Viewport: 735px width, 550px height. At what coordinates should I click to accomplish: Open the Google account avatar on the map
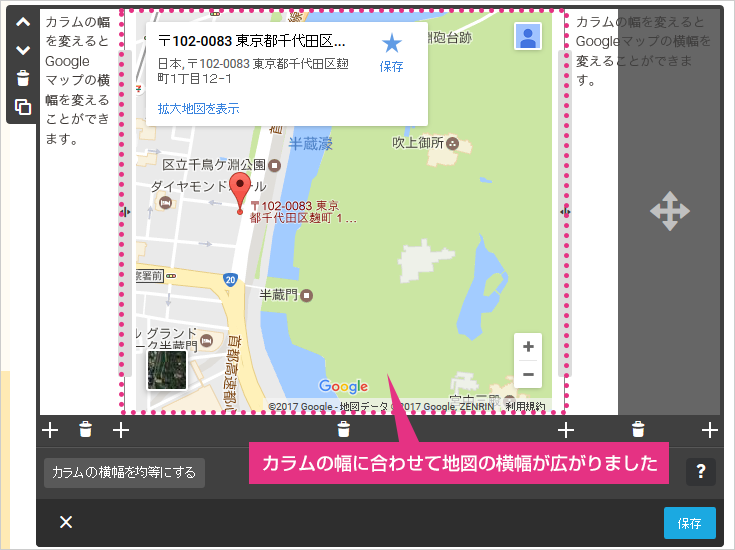[x=528, y=36]
